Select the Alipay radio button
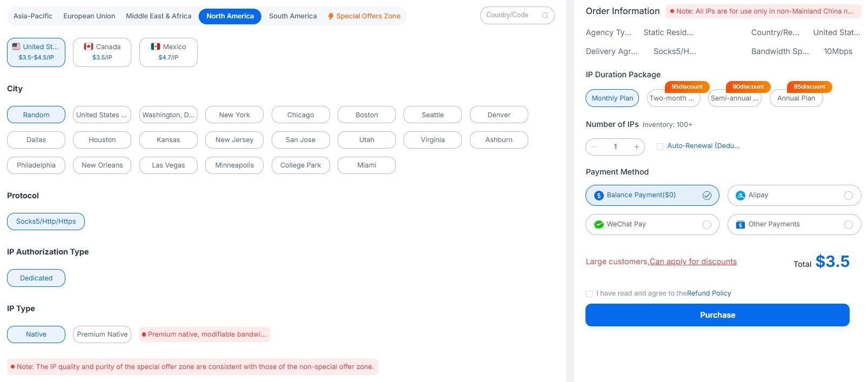Viewport: 868px width, 382px height. point(849,196)
